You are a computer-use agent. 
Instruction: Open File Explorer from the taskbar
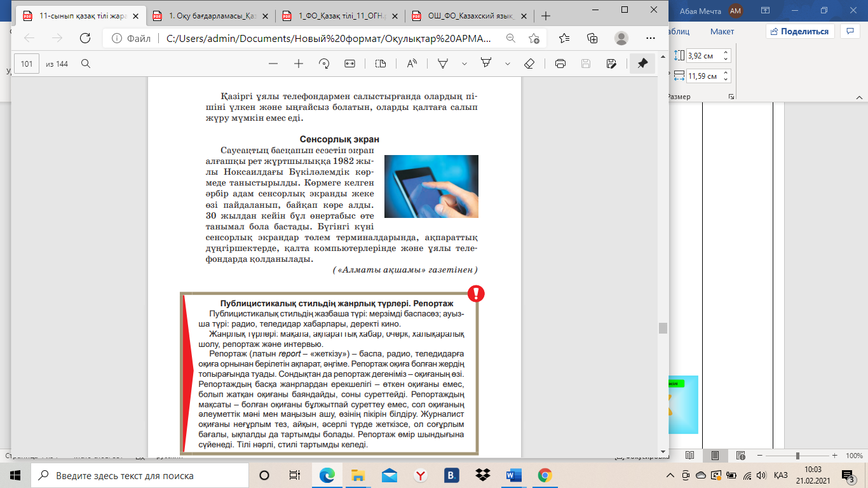(x=358, y=475)
